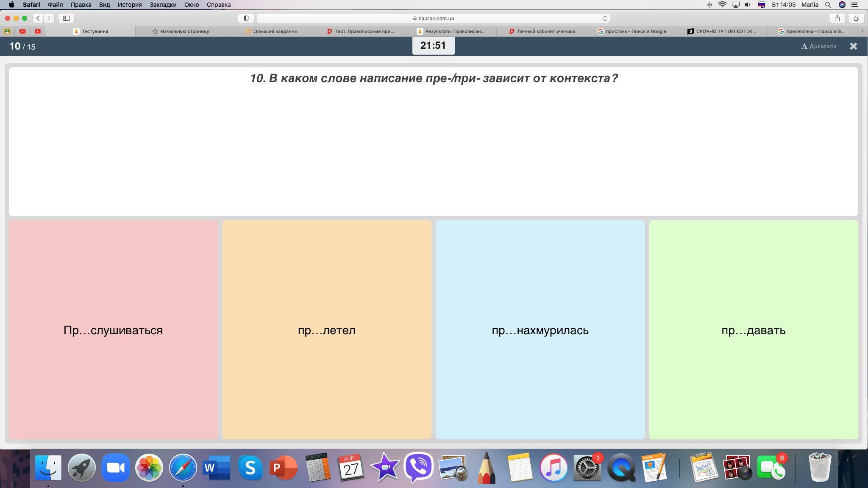Close the test with X icon
Image resolution: width=868 pixels, height=488 pixels.
[x=853, y=46]
